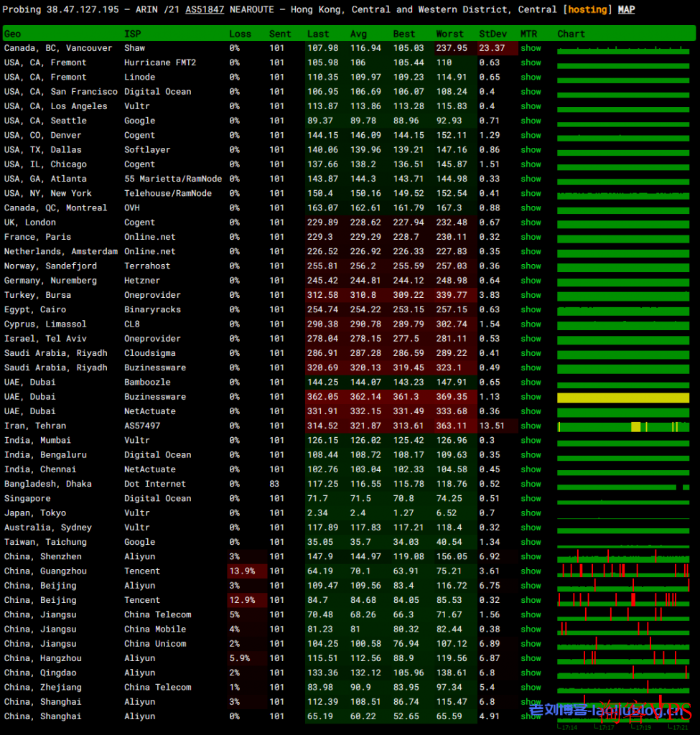Click the hosting tag in header
Screen dimensions: 700x735
coord(587,9)
